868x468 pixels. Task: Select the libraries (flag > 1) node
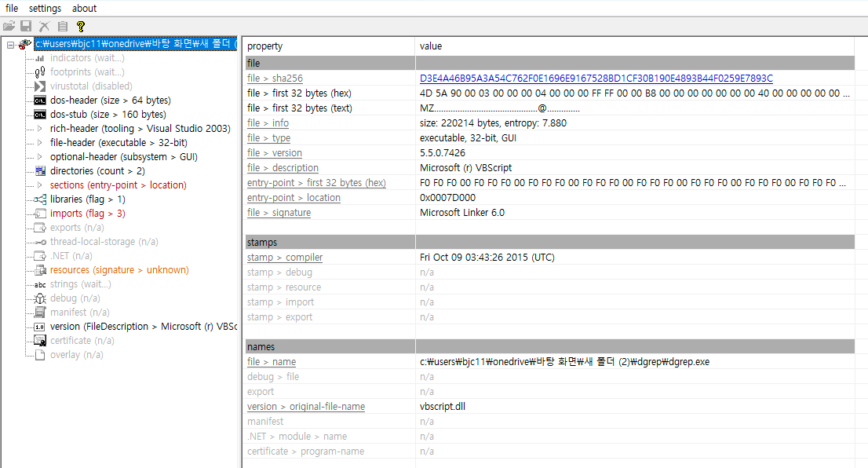pos(87,199)
